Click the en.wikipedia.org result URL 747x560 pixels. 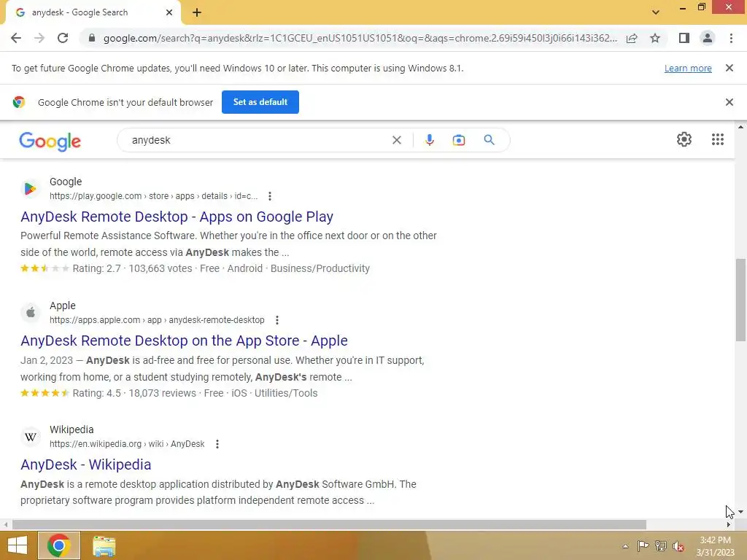pyautogui.click(x=127, y=444)
